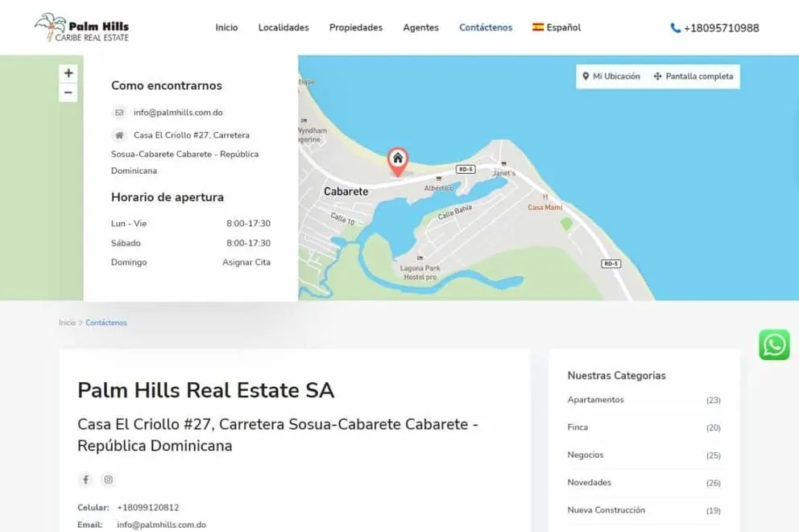Open the Propiedades menu item
799x532 pixels.
pos(356,27)
